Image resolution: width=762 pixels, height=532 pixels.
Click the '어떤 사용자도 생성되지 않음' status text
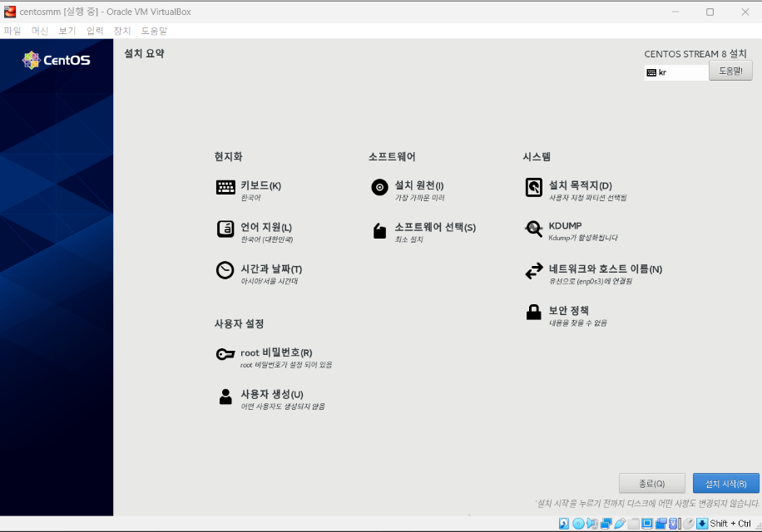click(283, 406)
